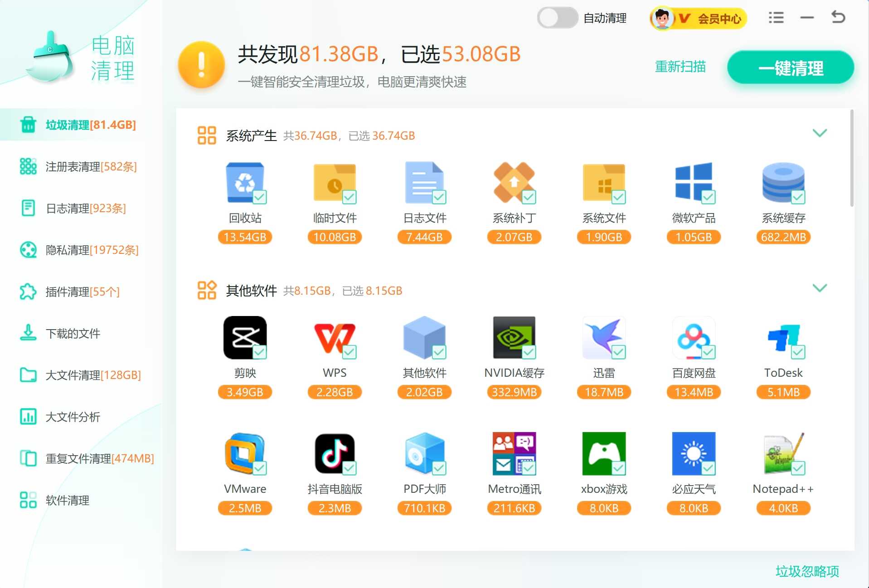869x588 pixels.
Task: Click the 临时文件 temp files folder icon
Action: coord(335,182)
